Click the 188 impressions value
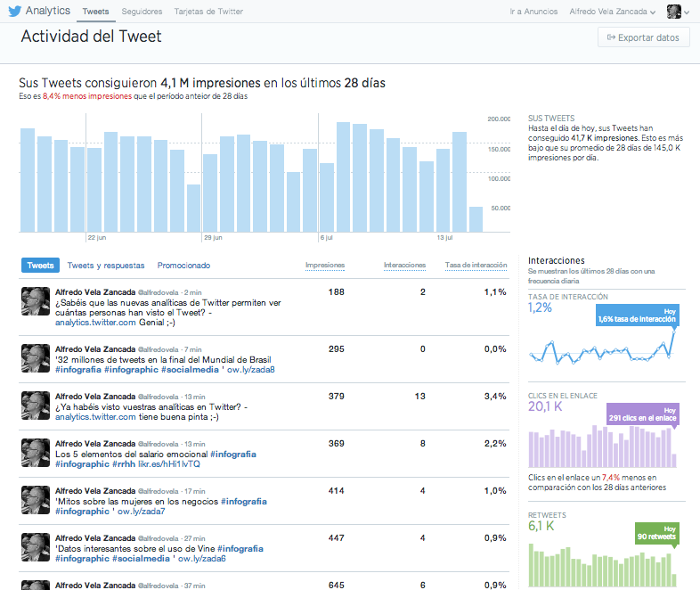The width and height of the screenshot is (700, 590). (336, 292)
